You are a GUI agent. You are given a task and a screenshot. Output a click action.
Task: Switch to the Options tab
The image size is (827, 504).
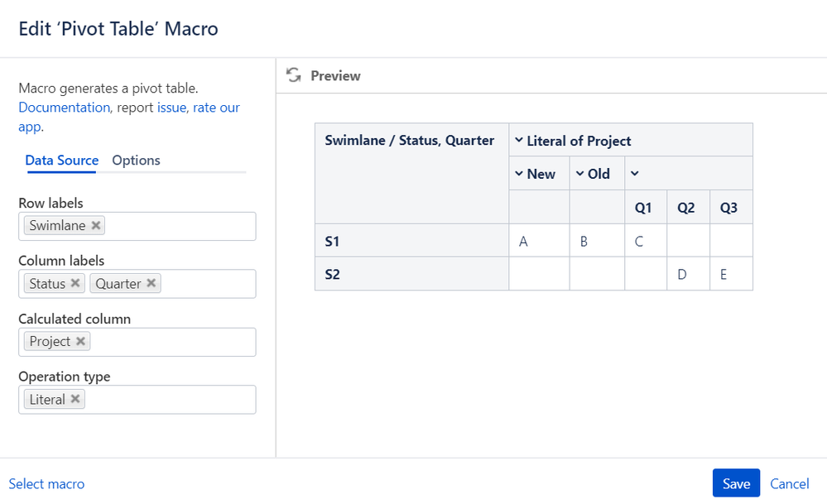[136, 161]
